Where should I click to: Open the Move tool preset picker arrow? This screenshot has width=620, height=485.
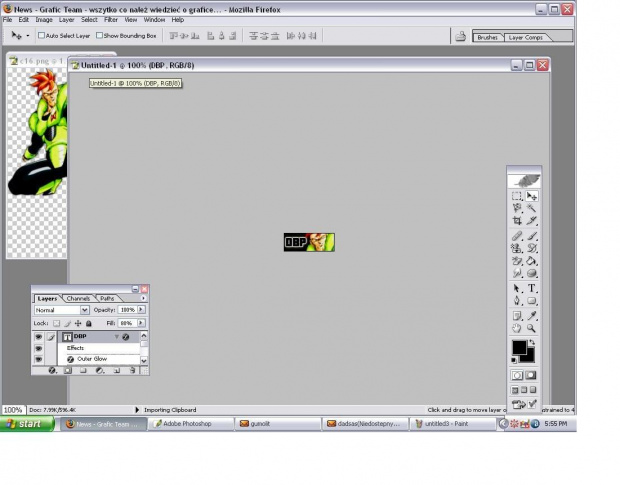pos(28,36)
